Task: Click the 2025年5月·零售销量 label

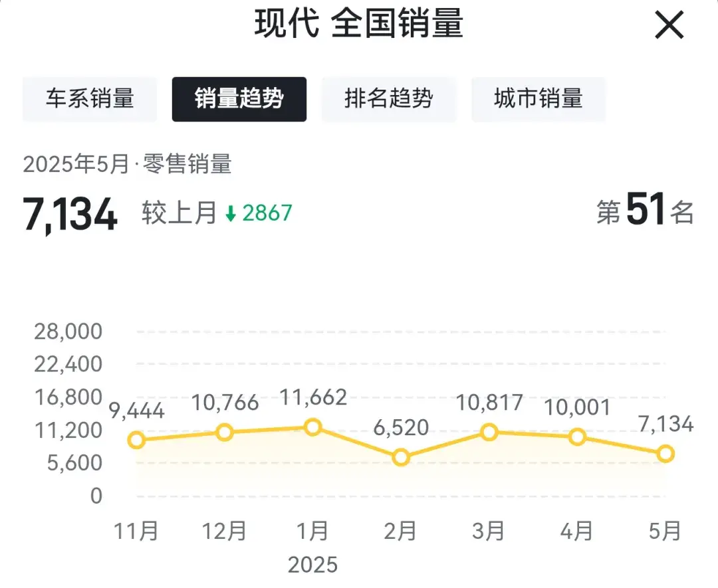Action: coord(127,164)
